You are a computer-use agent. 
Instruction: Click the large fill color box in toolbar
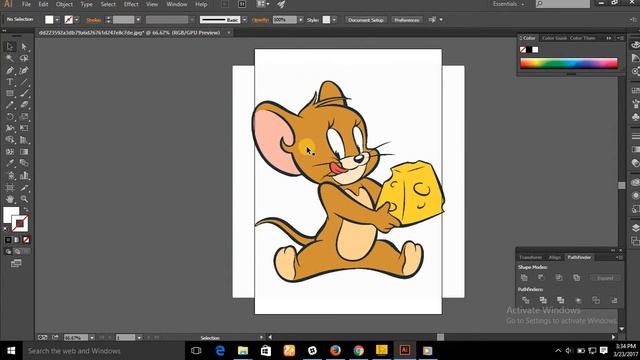click(11, 215)
